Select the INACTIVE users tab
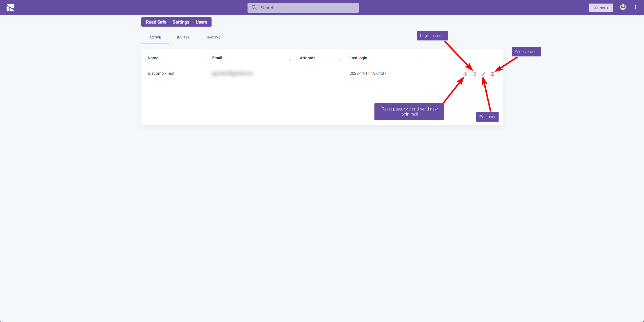The width and height of the screenshot is (644, 322). (x=213, y=37)
